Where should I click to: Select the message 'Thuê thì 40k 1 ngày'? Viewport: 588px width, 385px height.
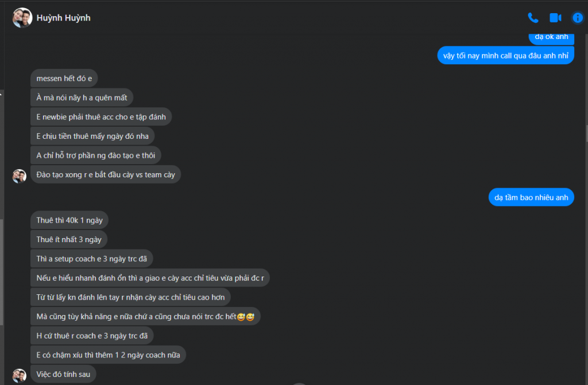69,220
